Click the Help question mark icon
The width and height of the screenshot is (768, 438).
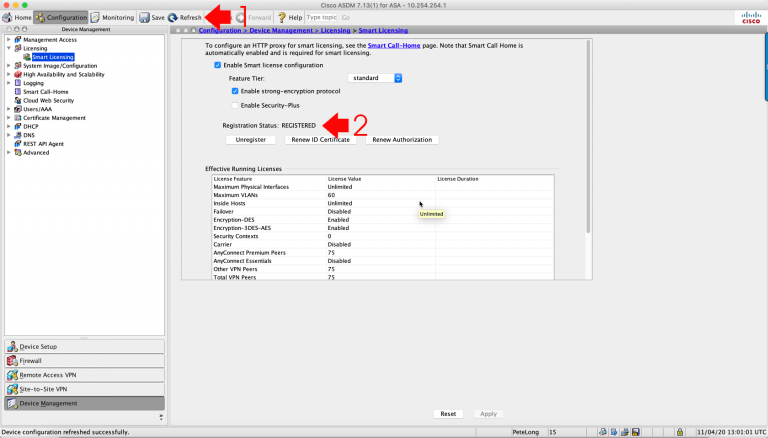tap(282, 18)
